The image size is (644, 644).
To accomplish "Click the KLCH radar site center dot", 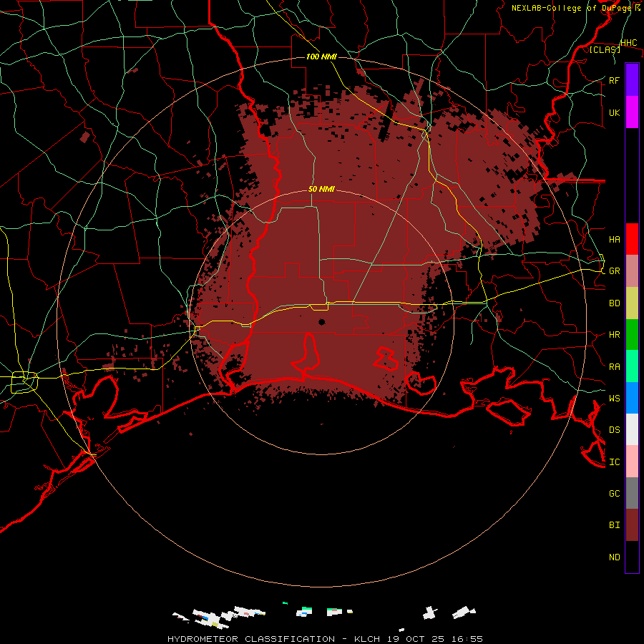I will tap(321, 321).
